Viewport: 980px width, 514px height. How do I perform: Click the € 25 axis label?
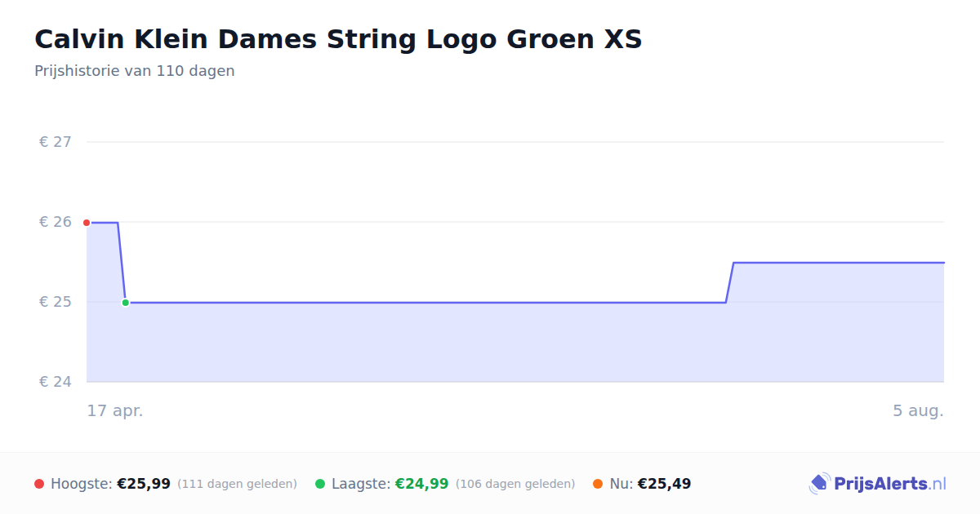(55, 302)
